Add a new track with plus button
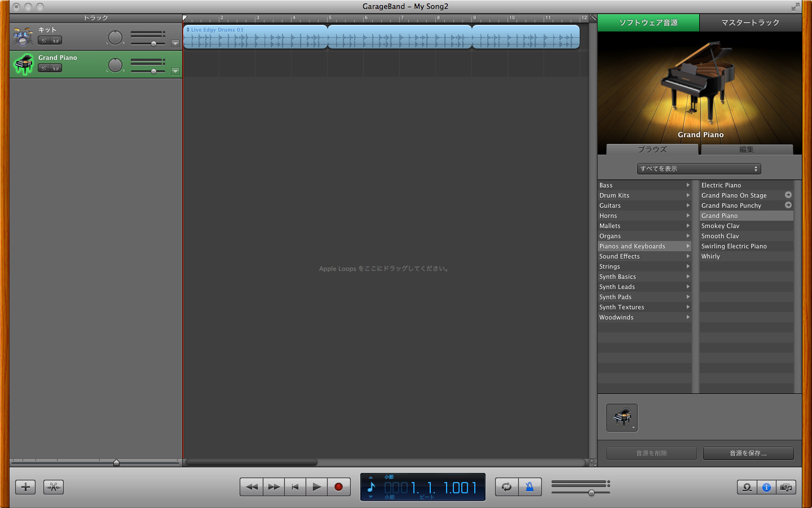 (x=25, y=487)
